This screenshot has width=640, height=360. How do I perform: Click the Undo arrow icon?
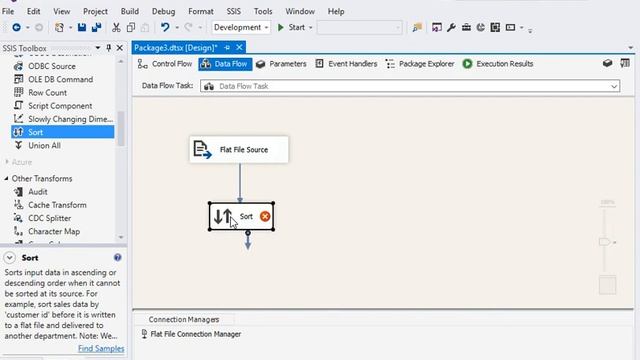(165, 27)
